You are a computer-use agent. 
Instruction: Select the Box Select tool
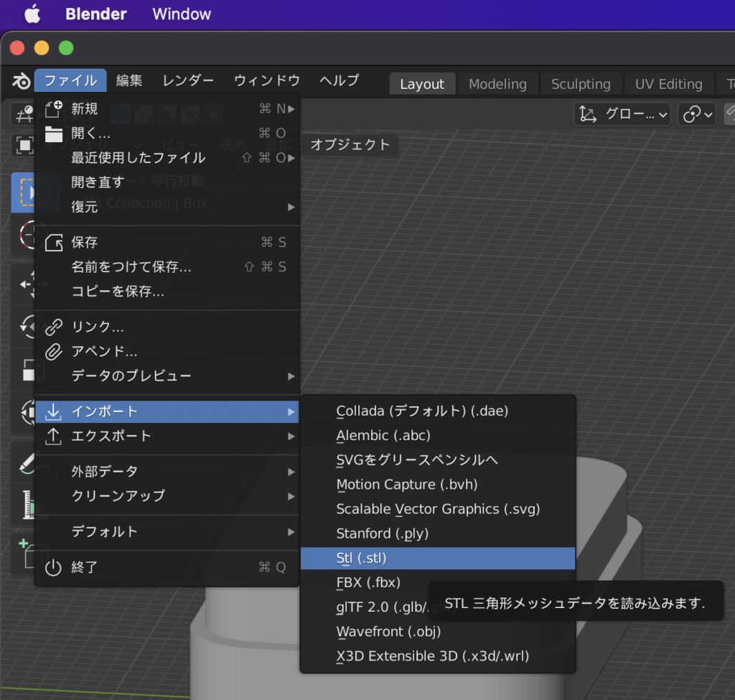point(24,192)
